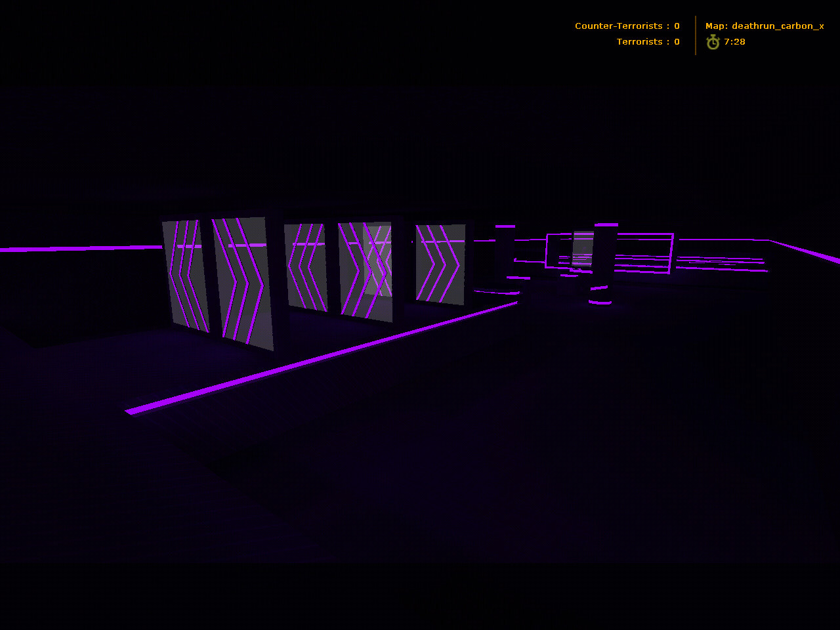
Task: Click the vertical divider in the score HUD
Action: [x=696, y=35]
